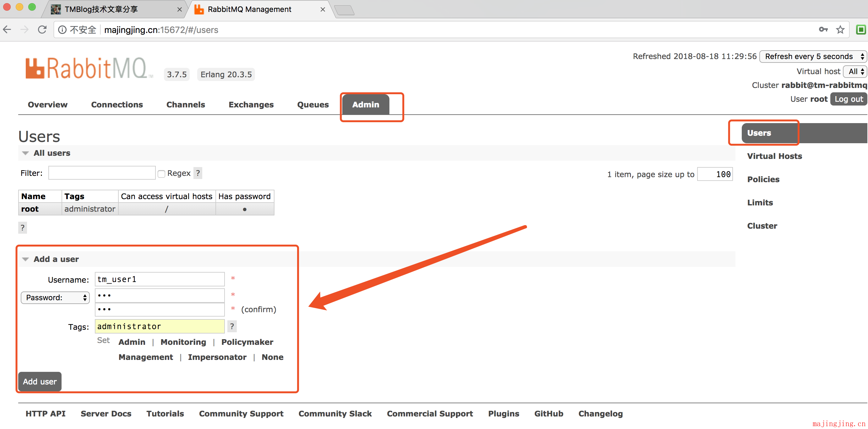
Task: Click the confirm password field
Action: pyautogui.click(x=160, y=309)
